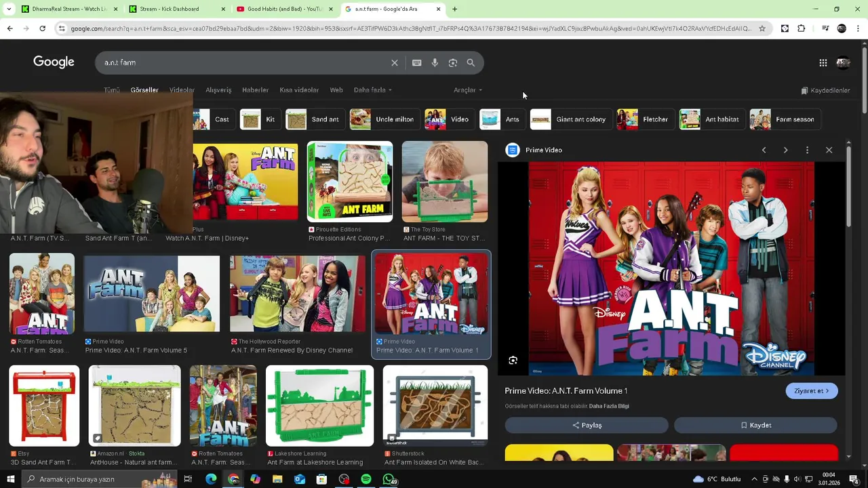Viewport: 868px width, 488px height.
Task: Open the Chrome extensions puzzle icon
Action: [x=802, y=28]
